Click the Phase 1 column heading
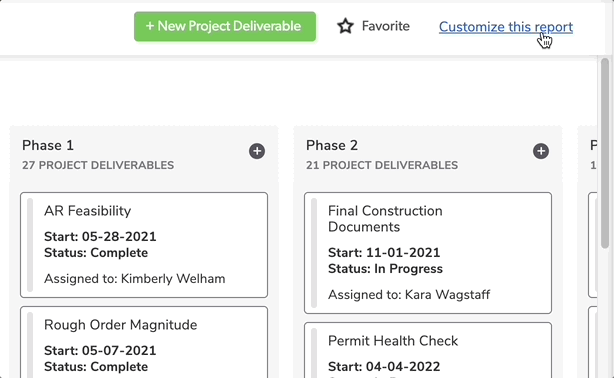Image resolution: width=614 pixels, height=378 pixels. tap(48, 145)
